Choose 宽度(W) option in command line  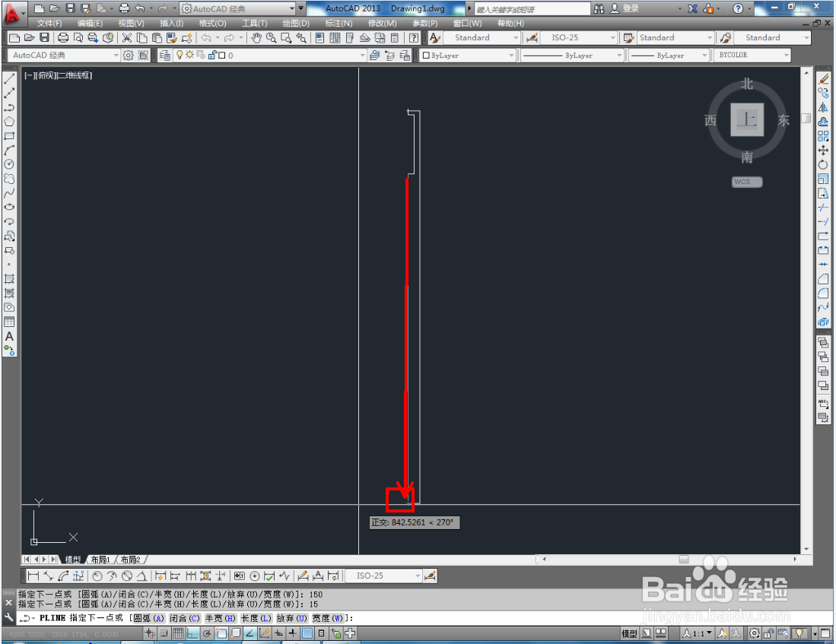328,618
